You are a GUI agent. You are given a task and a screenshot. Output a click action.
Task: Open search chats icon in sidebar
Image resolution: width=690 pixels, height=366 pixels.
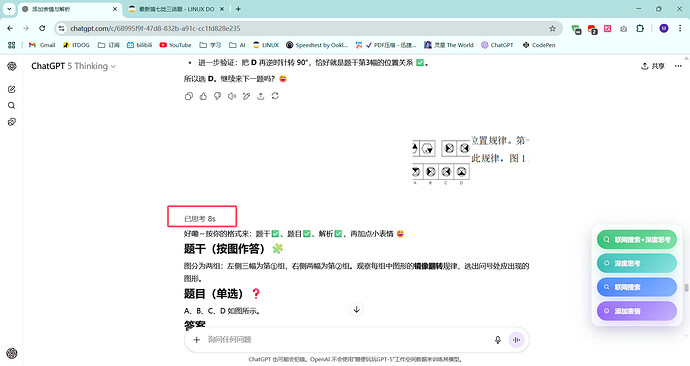(x=12, y=106)
